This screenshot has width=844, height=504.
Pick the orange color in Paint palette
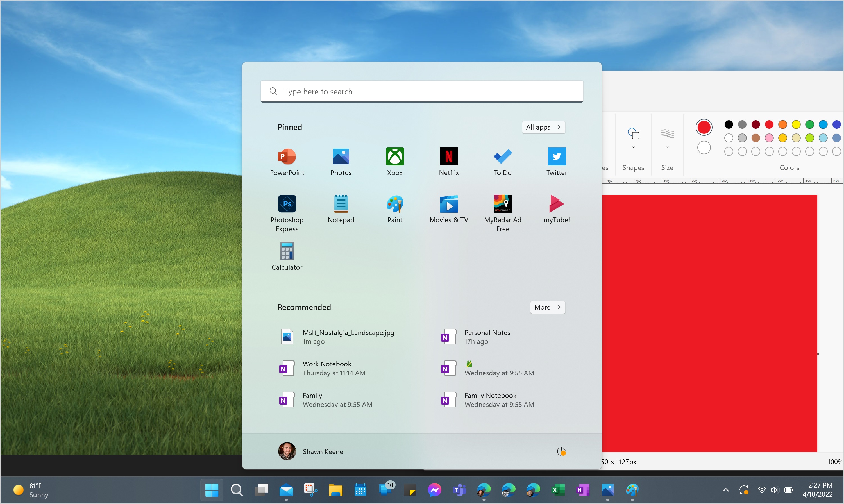click(x=782, y=125)
